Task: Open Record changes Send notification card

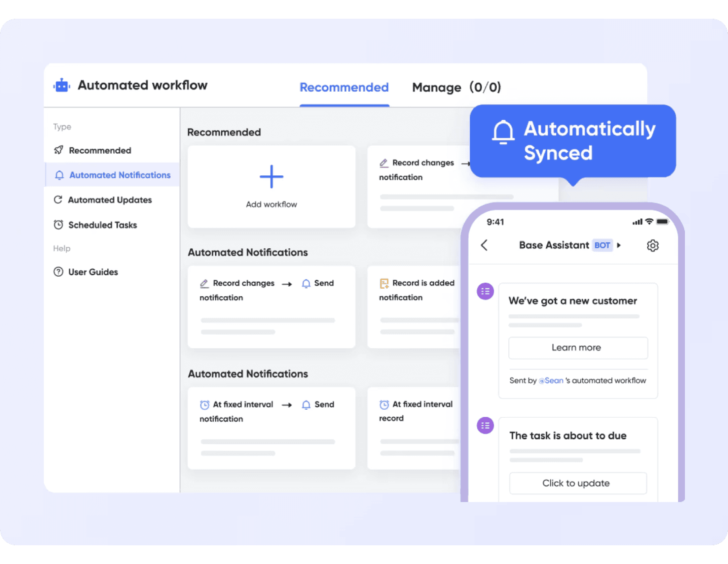Action: (x=271, y=307)
